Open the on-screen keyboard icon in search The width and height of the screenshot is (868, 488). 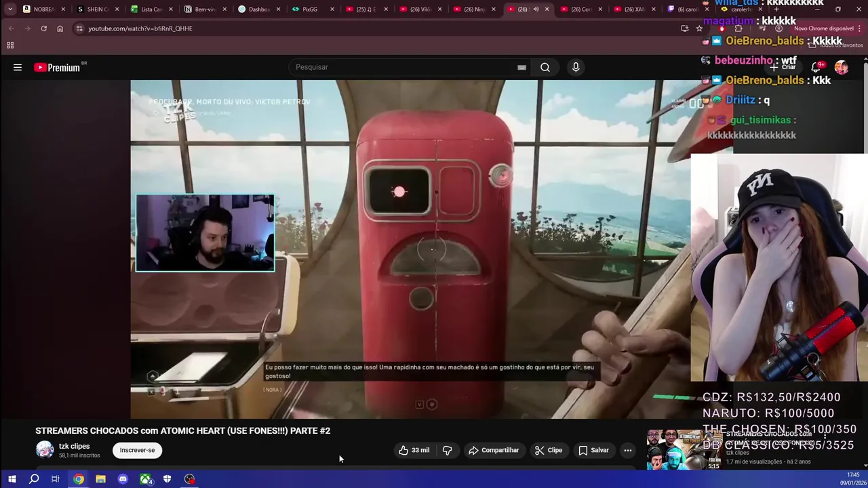point(521,67)
